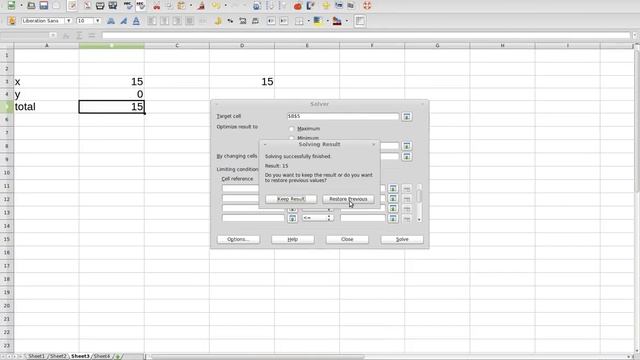This screenshot has width=640, height=360.
Task: Open the Background Color dropdown arrow
Action: [x=327, y=21]
